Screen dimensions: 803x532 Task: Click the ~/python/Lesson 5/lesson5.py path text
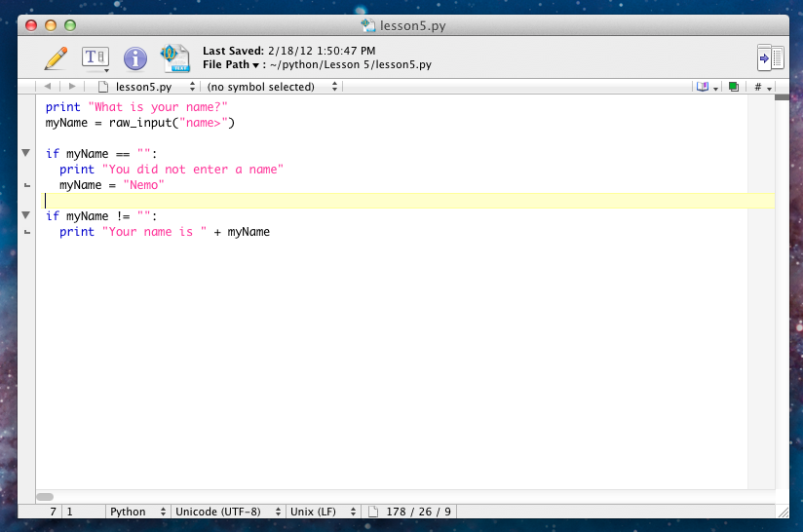point(350,64)
